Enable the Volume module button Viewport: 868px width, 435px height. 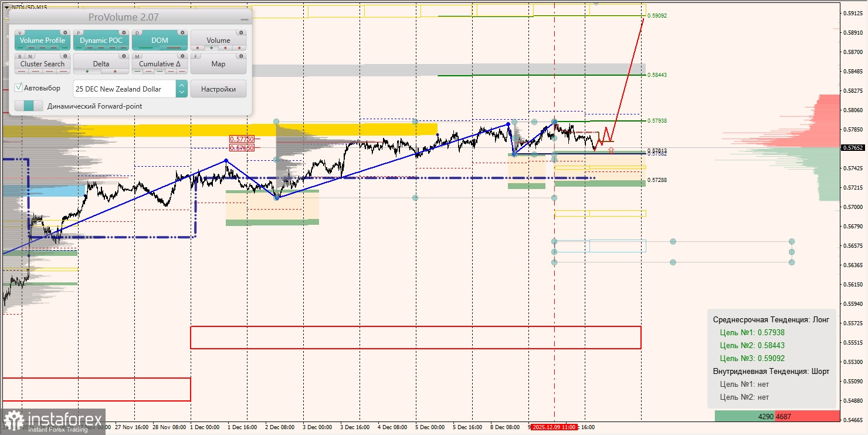click(218, 40)
